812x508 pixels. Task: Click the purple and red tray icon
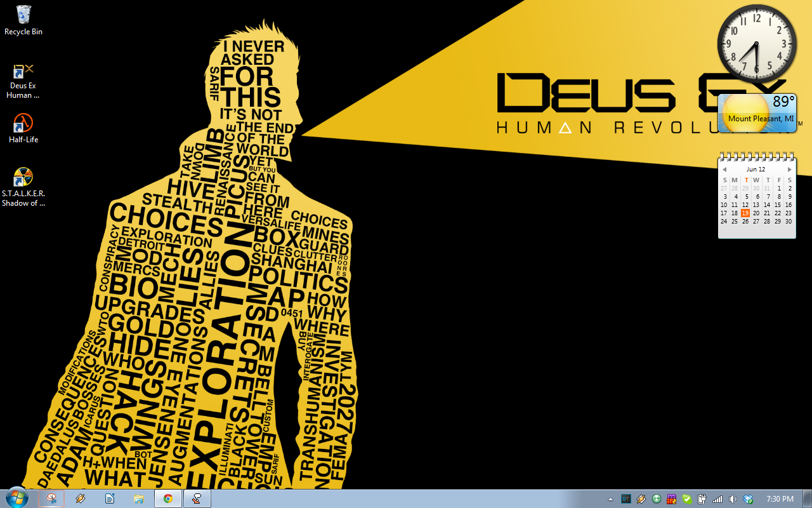pyautogui.click(x=672, y=499)
